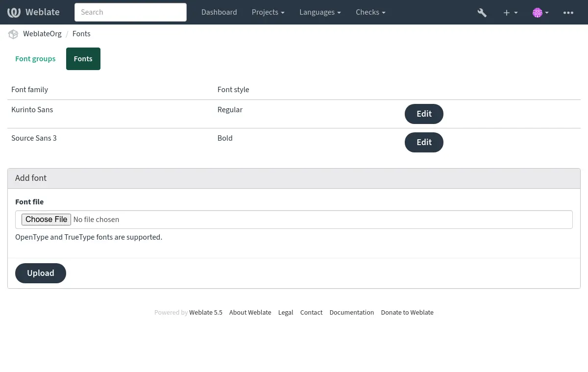This screenshot has width=588, height=372.
Task: Click the No file chosen text
Action: coord(96,220)
